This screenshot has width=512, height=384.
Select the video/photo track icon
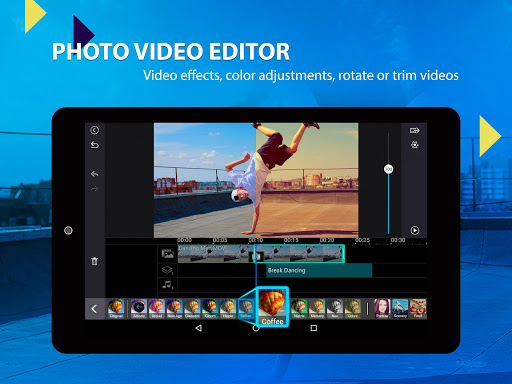(168, 254)
